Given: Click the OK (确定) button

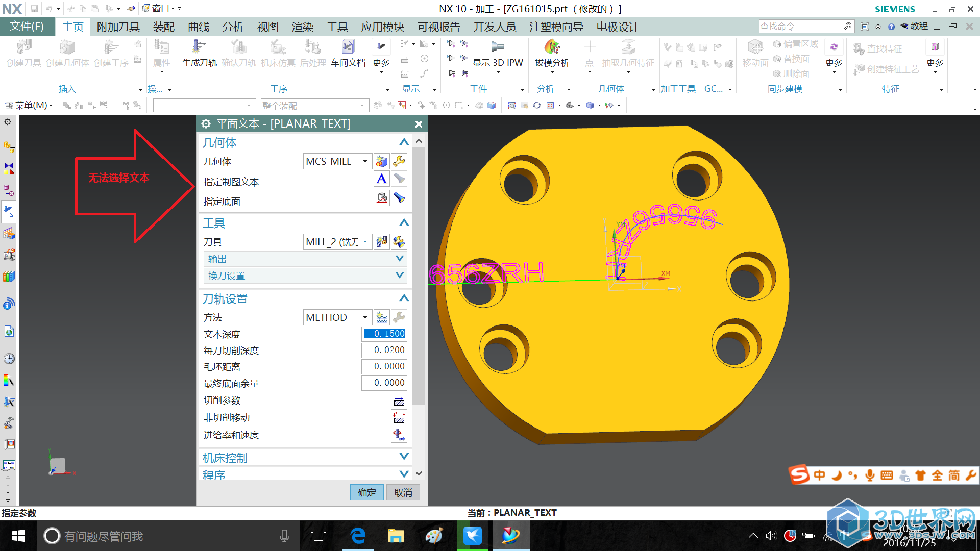Looking at the screenshot, I should click(x=366, y=492).
